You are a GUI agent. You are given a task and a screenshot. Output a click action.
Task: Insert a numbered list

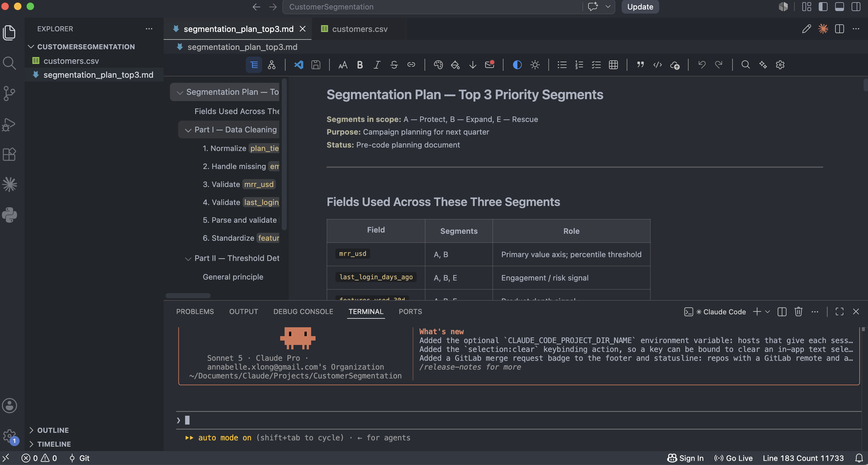(579, 65)
